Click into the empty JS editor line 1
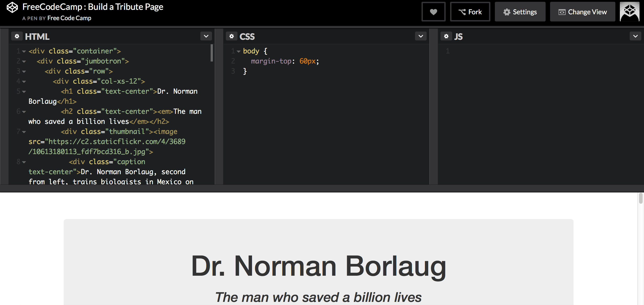 525,51
